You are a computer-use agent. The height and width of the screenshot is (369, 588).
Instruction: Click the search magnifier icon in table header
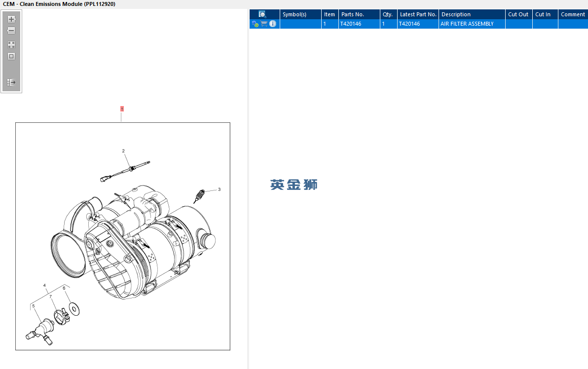point(262,14)
